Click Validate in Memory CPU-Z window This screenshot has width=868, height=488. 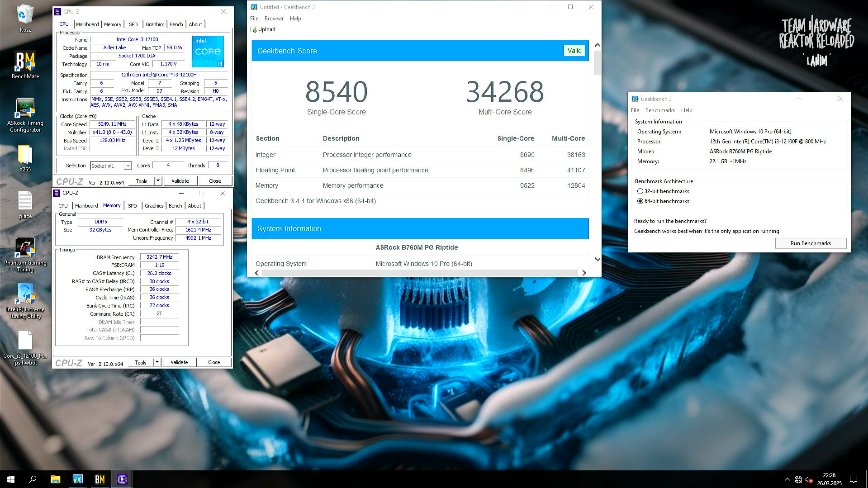coord(179,362)
